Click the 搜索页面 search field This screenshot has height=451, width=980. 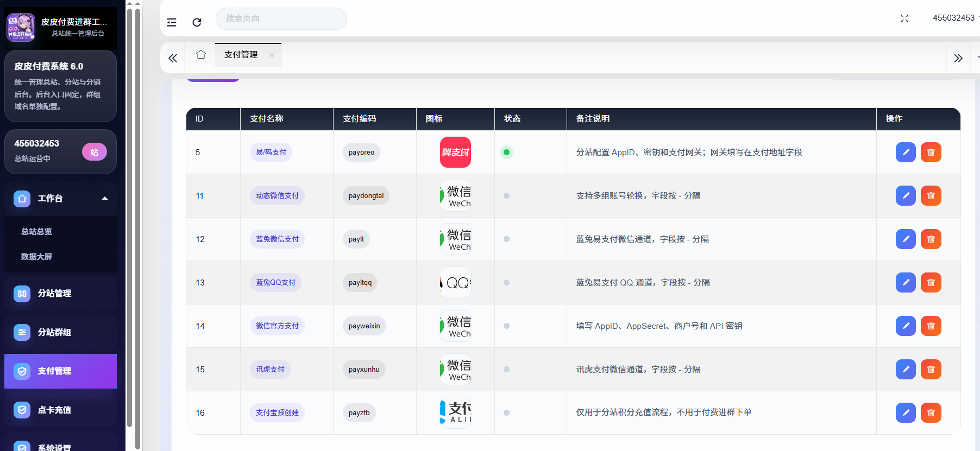[x=281, y=18]
